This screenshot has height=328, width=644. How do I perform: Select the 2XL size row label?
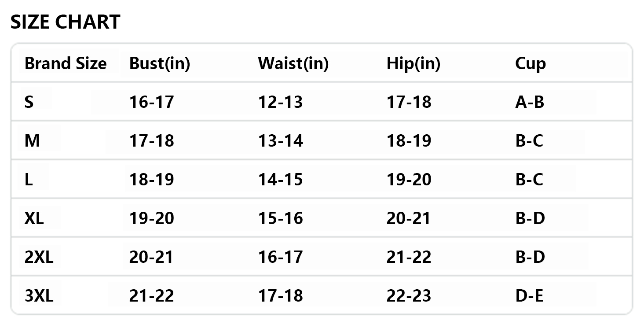tap(39, 257)
